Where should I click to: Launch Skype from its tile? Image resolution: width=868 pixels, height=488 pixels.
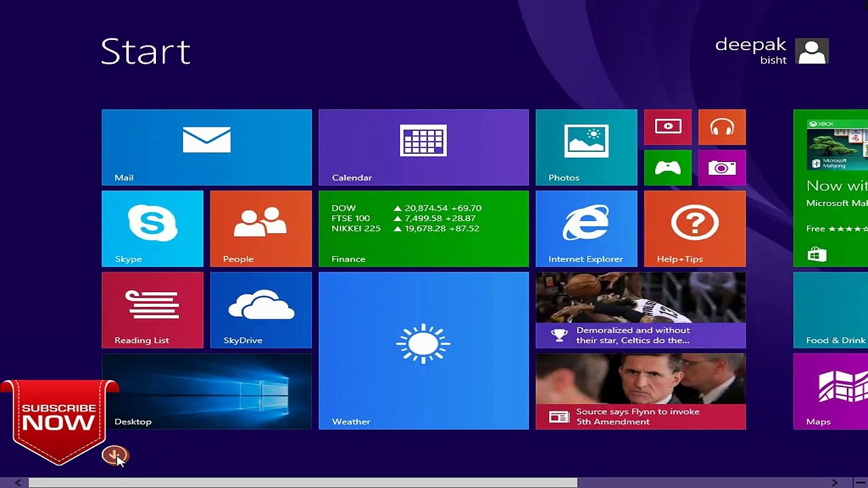tap(153, 228)
